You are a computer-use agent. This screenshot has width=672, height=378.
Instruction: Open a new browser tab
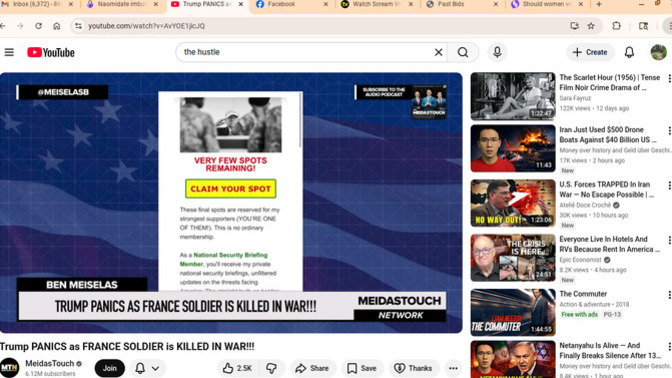tap(599, 4)
